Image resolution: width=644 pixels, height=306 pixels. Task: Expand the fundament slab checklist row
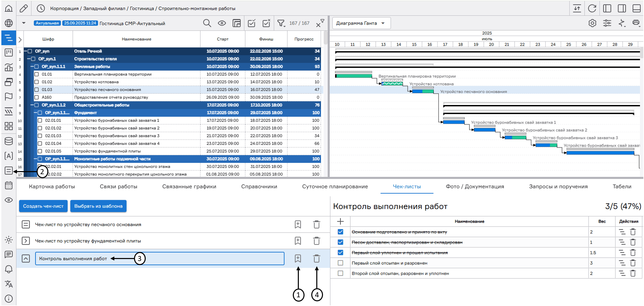point(26,241)
